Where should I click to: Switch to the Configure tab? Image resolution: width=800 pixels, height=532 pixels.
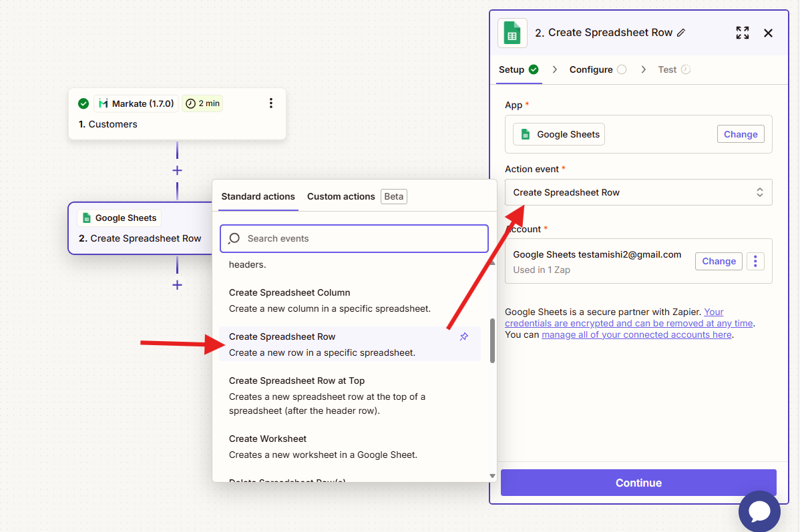tap(598, 69)
